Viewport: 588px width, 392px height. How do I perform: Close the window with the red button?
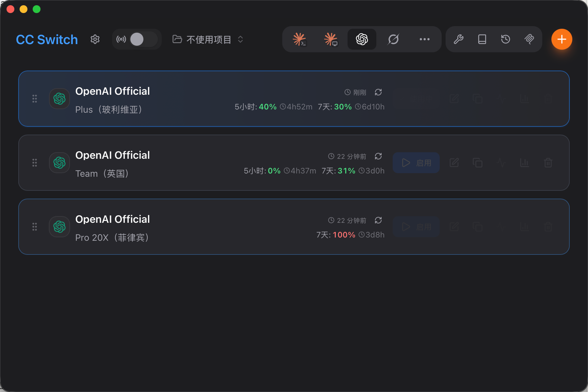pyautogui.click(x=10, y=9)
